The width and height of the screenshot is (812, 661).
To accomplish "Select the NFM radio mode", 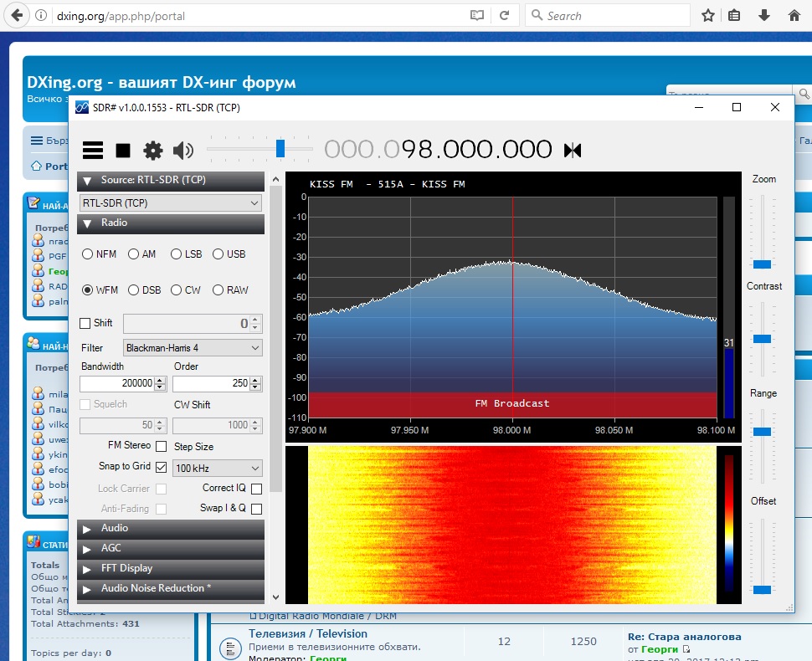I will [100, 254].
